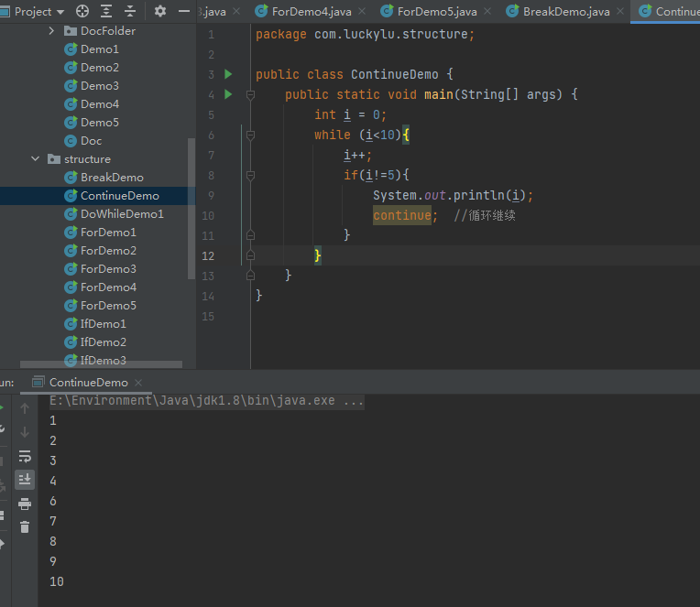700x607 pixels.
Task: Click fold end marker on line 12
Action: (250, 255)
